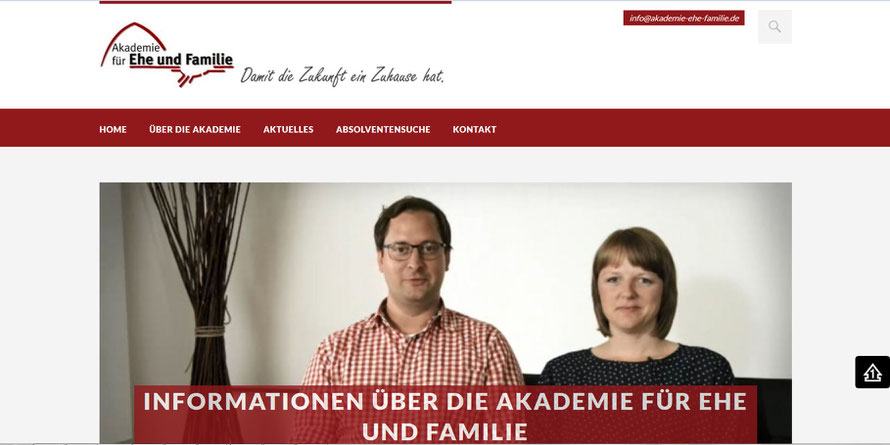Click the 'Ehe und Familie' bold text in logo
890x445 pixels.
click(181, 60)
